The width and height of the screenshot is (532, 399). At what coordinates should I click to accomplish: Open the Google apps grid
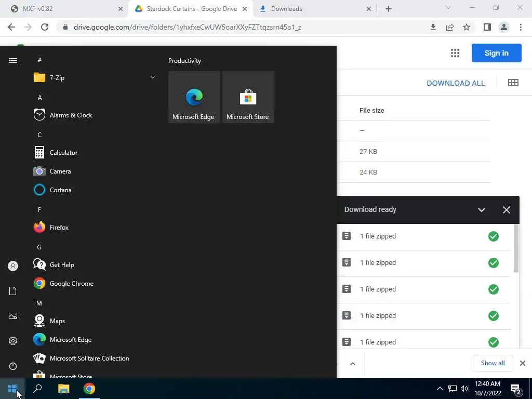pyautogui.click(x=455, y=53)
